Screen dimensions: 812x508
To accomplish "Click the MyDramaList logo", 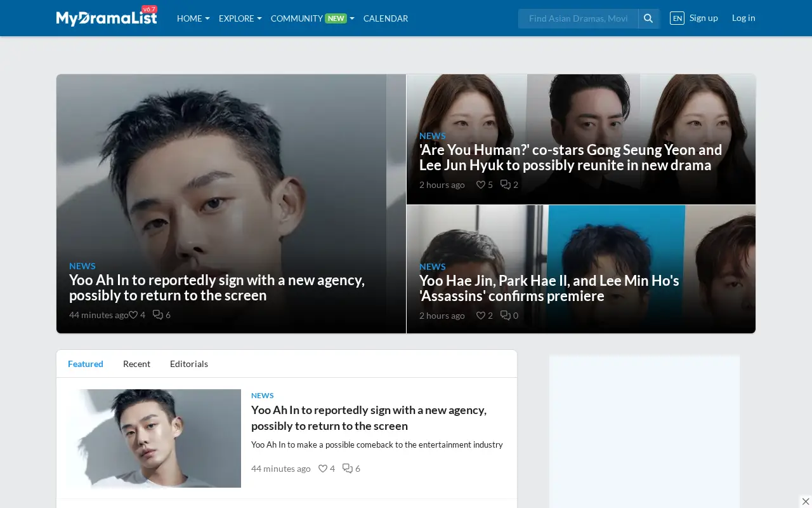I will point(107,18).
